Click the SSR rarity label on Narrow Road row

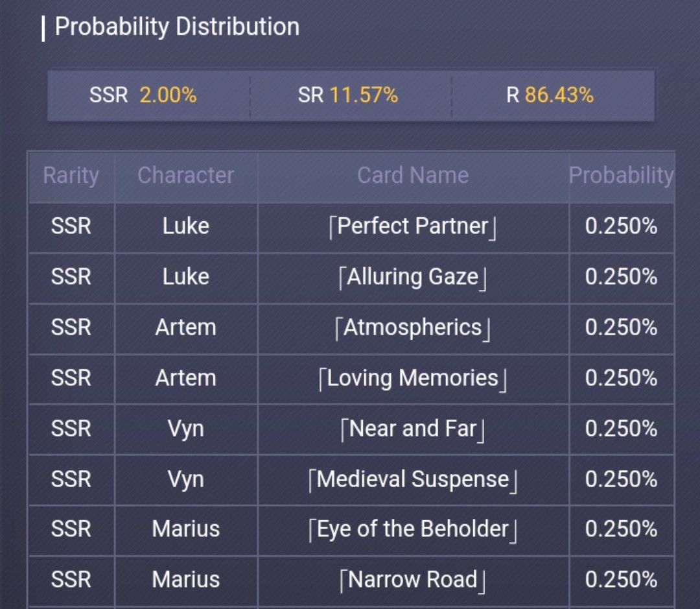point(71,580)
